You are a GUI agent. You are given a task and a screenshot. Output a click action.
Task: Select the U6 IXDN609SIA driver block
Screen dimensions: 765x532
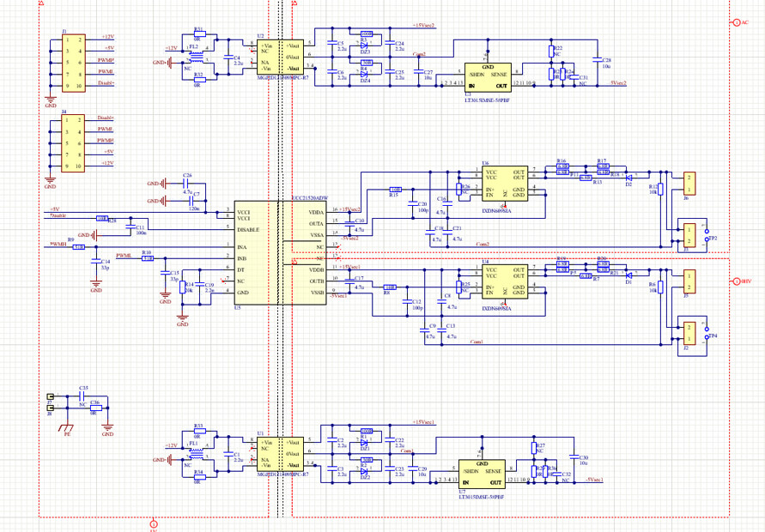click(x=505, y=184)
